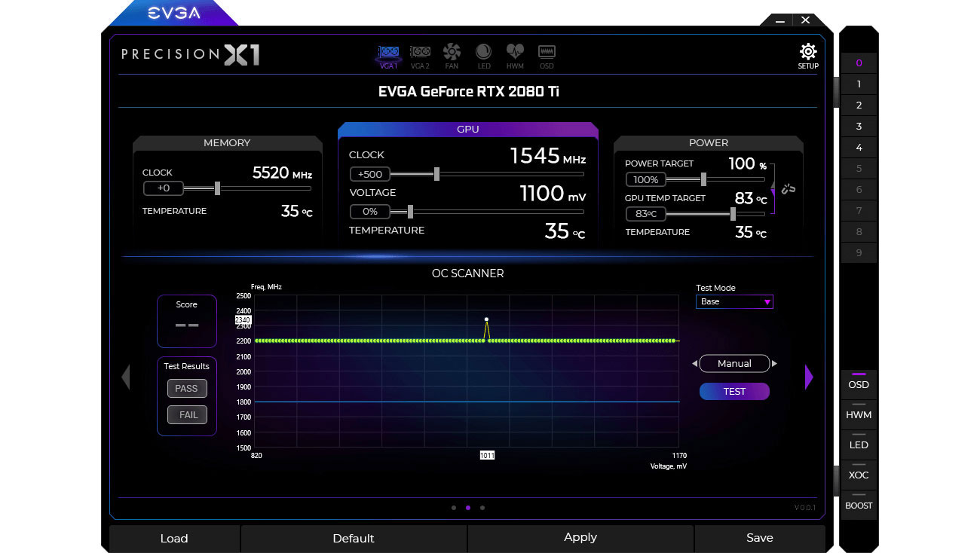Select profile slot 6
Image resolution: width=980 pixels, height=553 pixels.
[859, 190]
